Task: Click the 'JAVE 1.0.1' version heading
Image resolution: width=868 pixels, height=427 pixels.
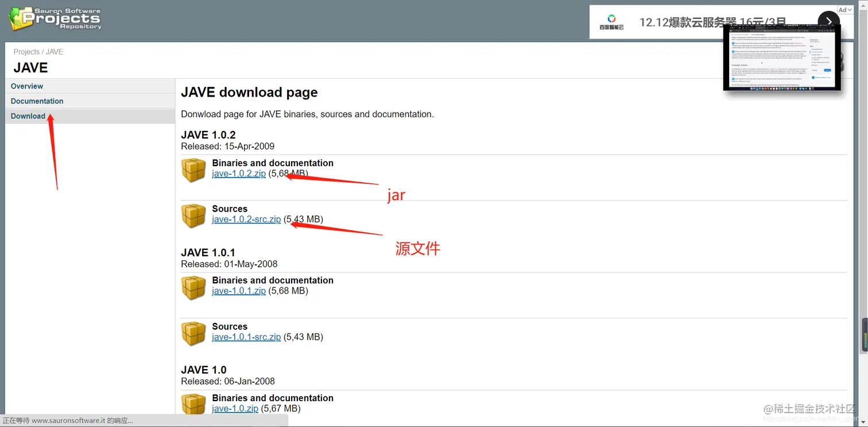Action: click(x=208, y=252)
